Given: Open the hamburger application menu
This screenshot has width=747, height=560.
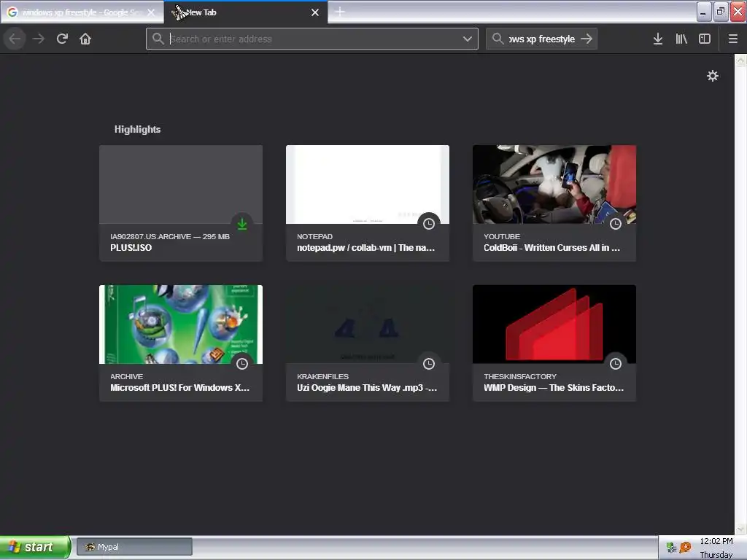Looking at the screenshot, I should [x=733, y=39].
